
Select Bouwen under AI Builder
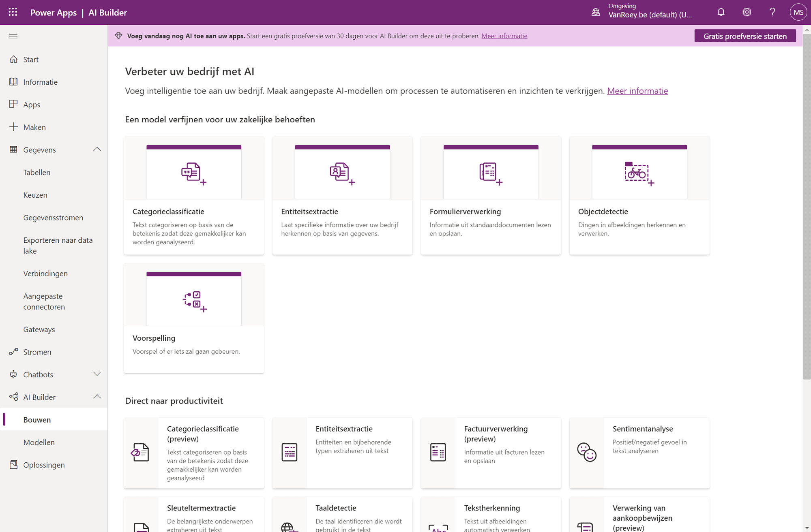coord(54,420)
